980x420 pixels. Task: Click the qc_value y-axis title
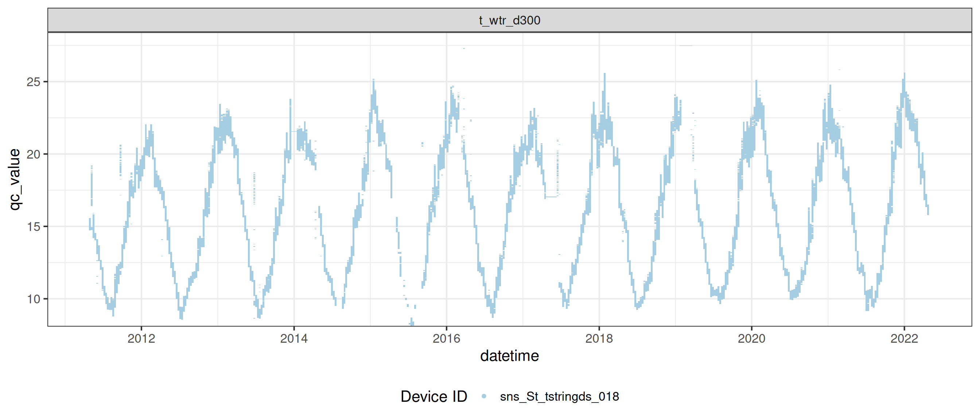(x=15, y=179)
